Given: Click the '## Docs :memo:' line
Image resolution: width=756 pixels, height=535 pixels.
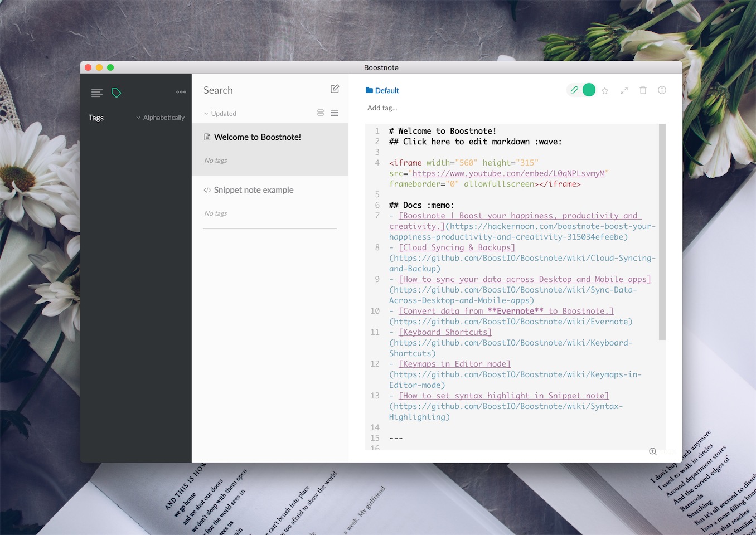Looking at the screenshot, I should (x=421, y=205).
